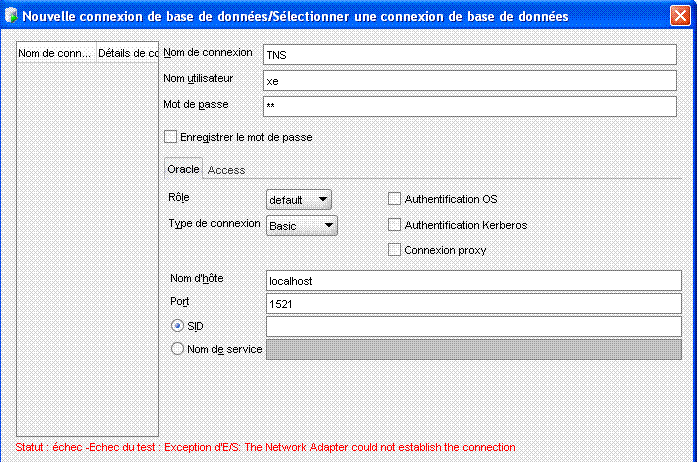Select the Nom de service radio button
This screenshot has width=697, height=462.
[x=177, y=349]
